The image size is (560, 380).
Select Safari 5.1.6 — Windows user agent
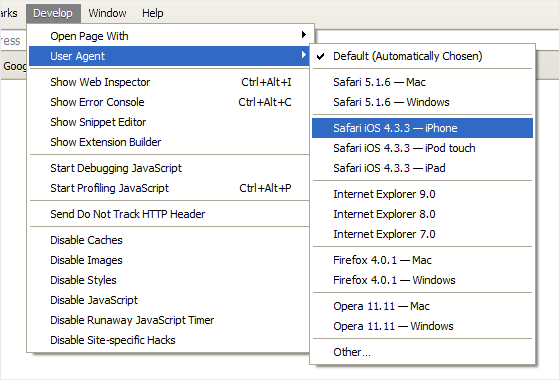click(422, 102)
